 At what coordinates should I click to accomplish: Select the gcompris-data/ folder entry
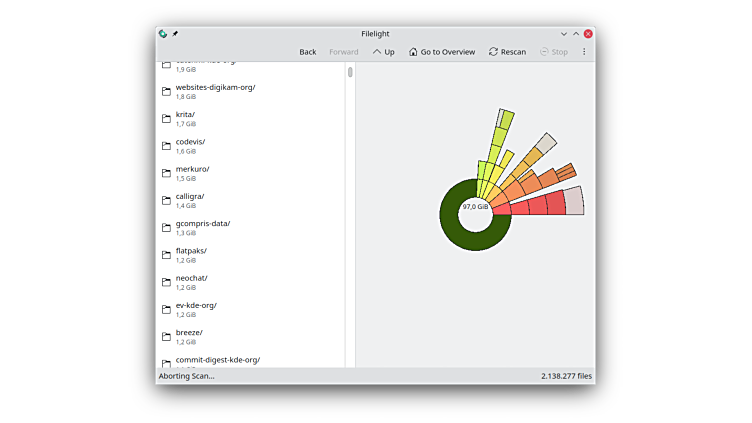203,224
